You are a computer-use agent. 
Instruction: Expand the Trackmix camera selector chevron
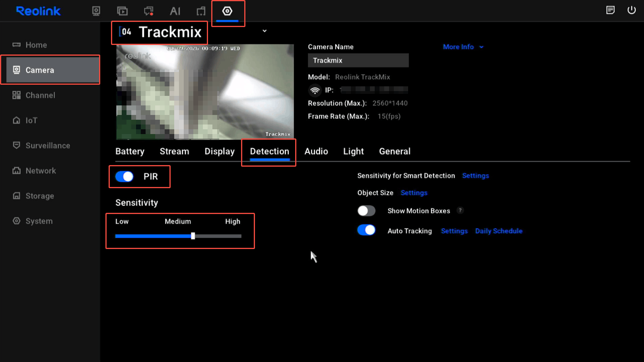265,31
